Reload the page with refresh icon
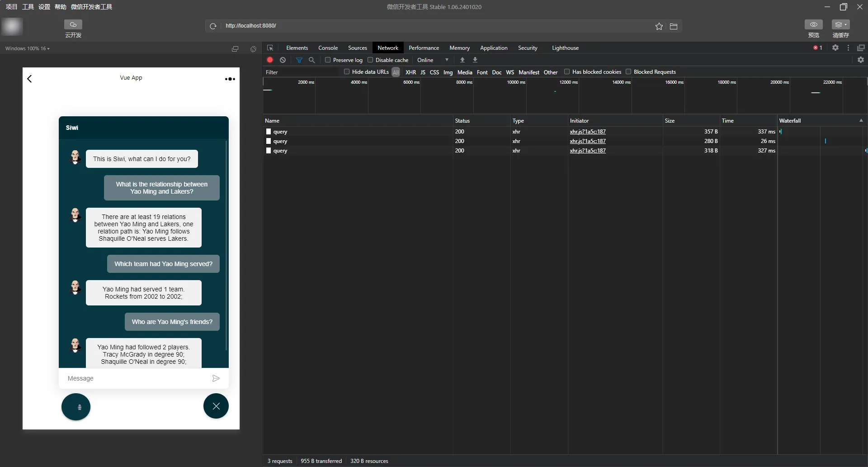 pyautogui.click(x=213, y=26)
